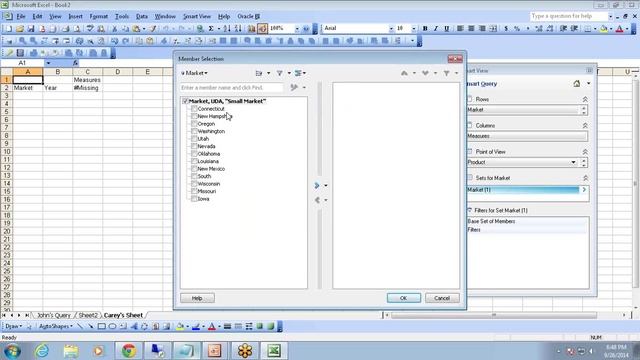The image size is (640, 360).
Task: Click the New workbook icon in the Standard toolbar
Action: (9, 29)
